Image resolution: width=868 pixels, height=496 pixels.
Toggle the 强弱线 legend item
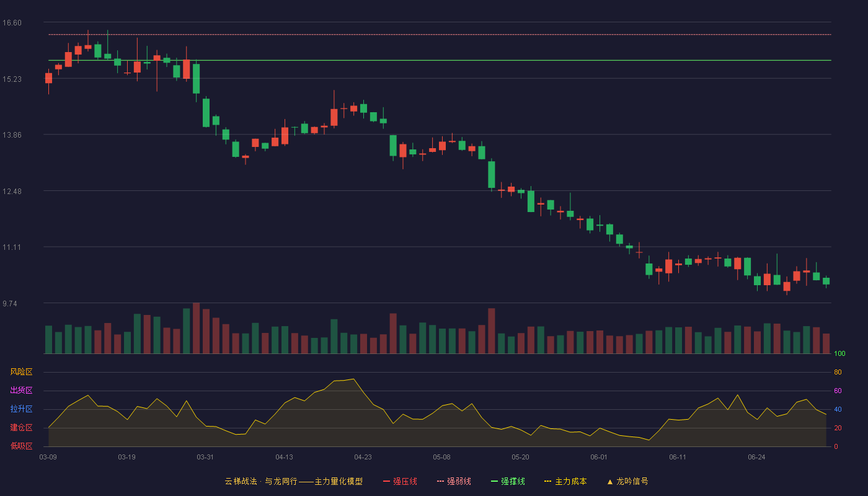[454, 481]
